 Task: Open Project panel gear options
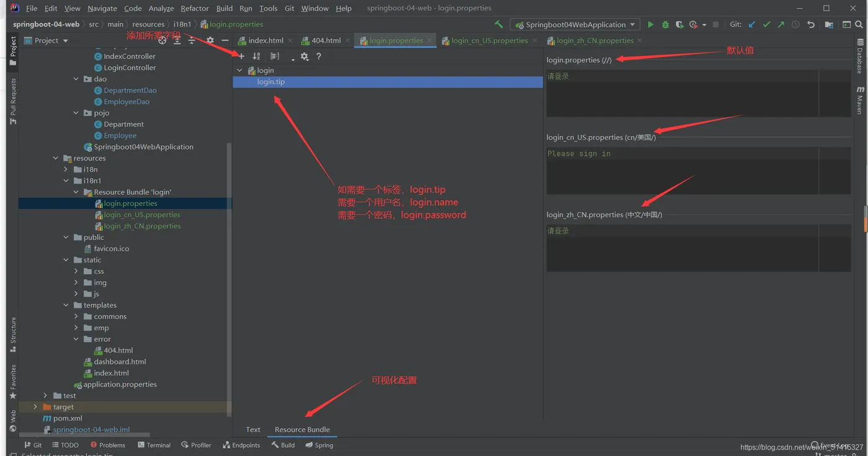coord(210,40)
